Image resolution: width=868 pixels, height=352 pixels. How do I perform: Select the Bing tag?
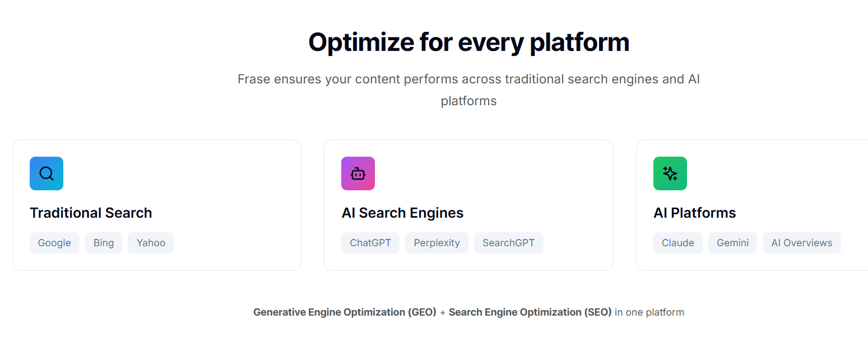point(104,243)
